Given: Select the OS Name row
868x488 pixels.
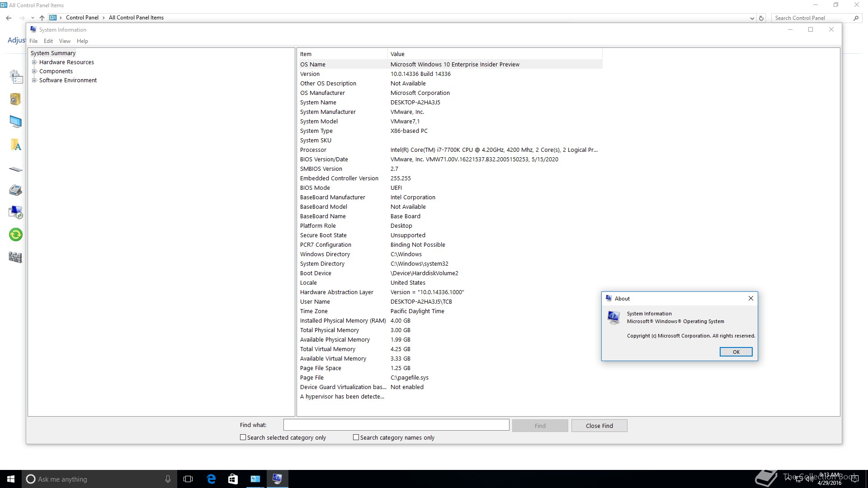Looking at the screenshot, I should tap(450, 64).
